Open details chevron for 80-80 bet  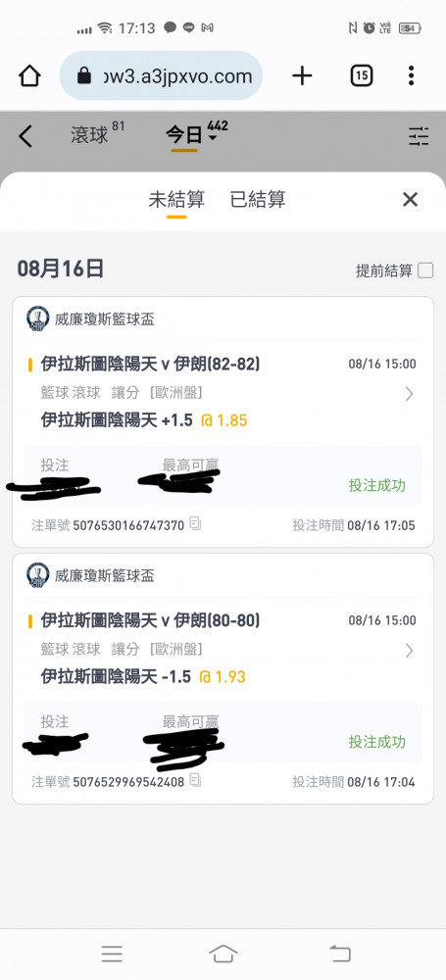pos(409,651)
